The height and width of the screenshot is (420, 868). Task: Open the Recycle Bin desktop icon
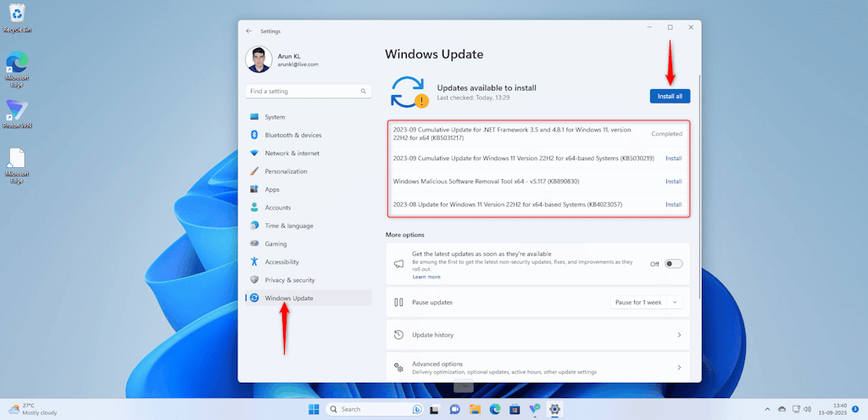tap(17, 19)
